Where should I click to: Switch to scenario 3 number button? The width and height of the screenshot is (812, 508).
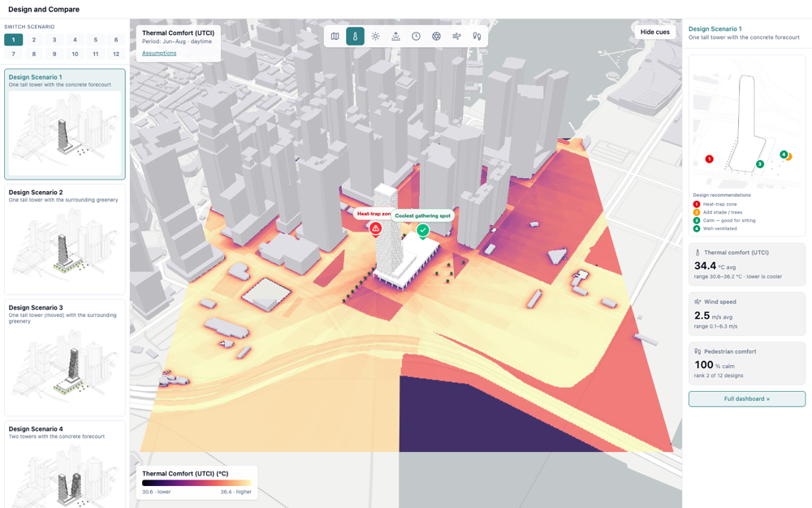[x=54, y=39]
